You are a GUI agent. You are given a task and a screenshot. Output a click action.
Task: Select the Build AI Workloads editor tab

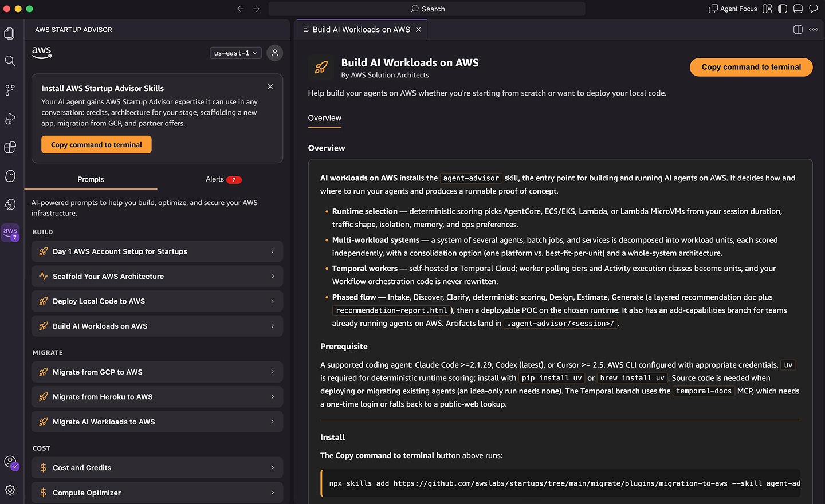(361, 29)
